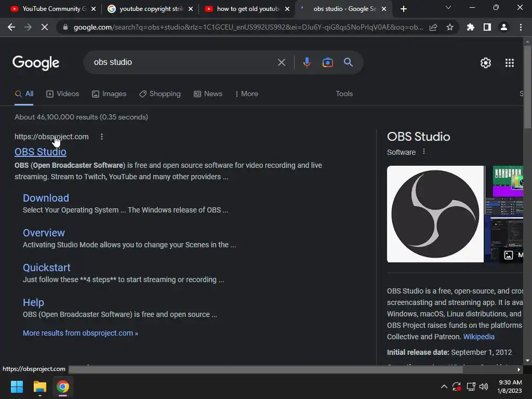This screenshot has width=532, height=399.
Task: Click https://obsproject.com result URL
Action: tap(51, 137)
